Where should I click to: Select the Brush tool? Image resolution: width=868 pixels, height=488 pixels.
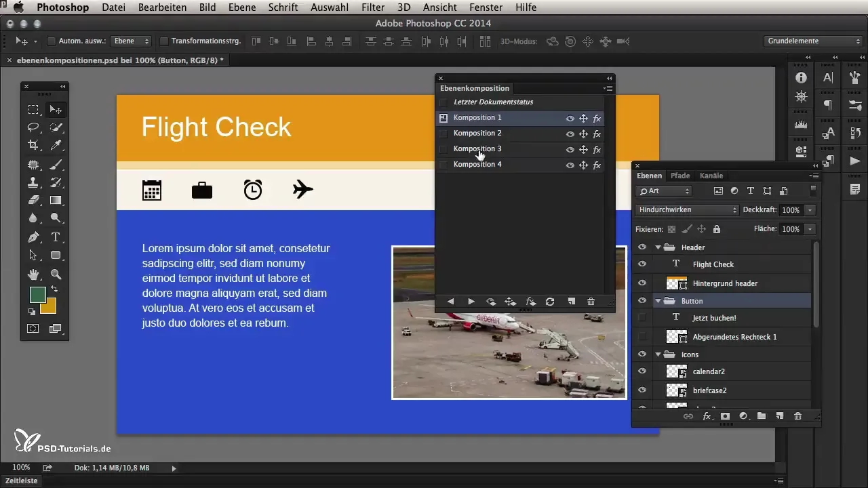56,163
